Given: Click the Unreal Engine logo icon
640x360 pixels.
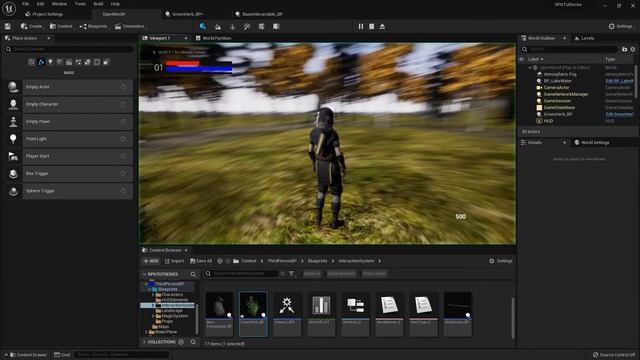Looking at the screenshot, I should tap(9, 8).
